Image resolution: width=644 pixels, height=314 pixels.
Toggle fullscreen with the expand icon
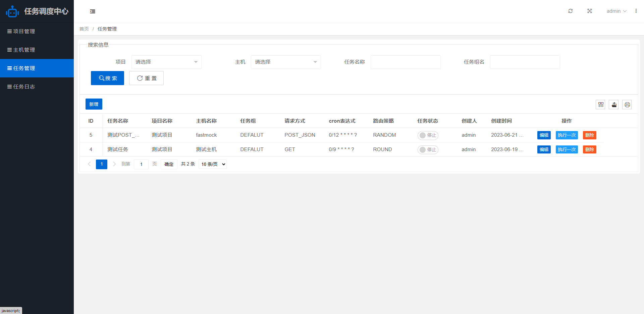pyautogui.click(x=589, y=11)
